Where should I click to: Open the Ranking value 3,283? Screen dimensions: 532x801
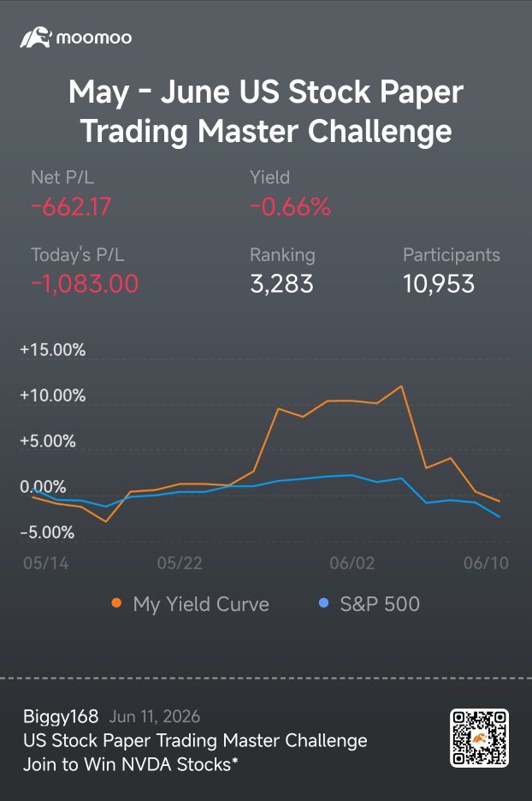pos(281,284)
